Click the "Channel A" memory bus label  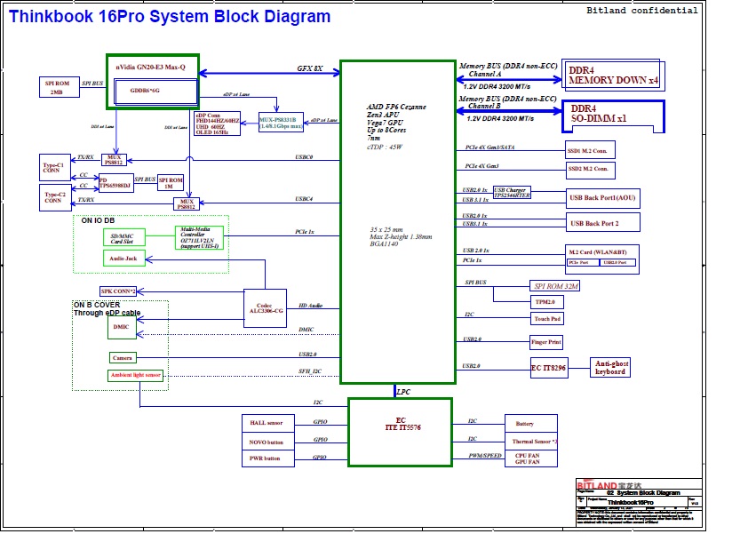[485, 74]
